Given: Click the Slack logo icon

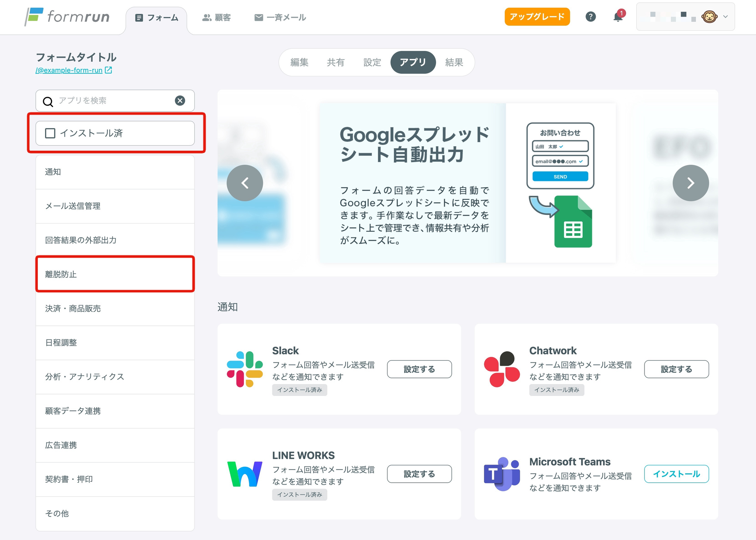Looking at the screenshot, I should tap(245, 369).
